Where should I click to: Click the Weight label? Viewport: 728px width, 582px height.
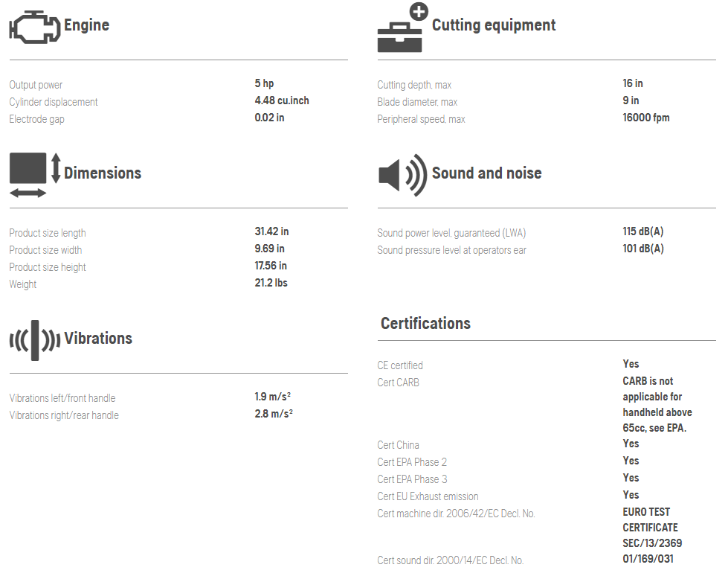coord(23,284)
